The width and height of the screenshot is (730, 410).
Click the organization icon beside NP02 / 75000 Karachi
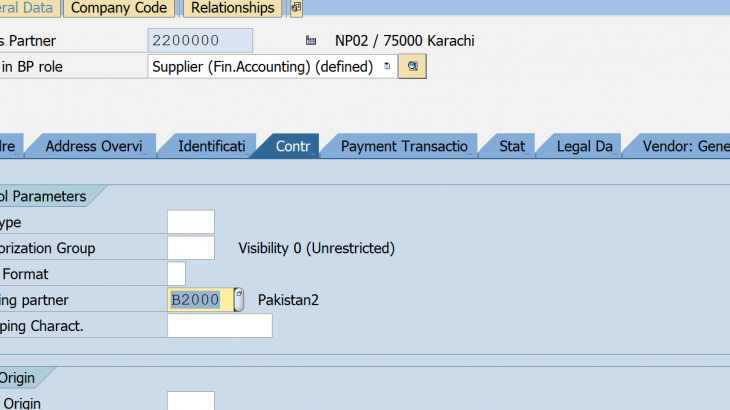coord(311,41)
